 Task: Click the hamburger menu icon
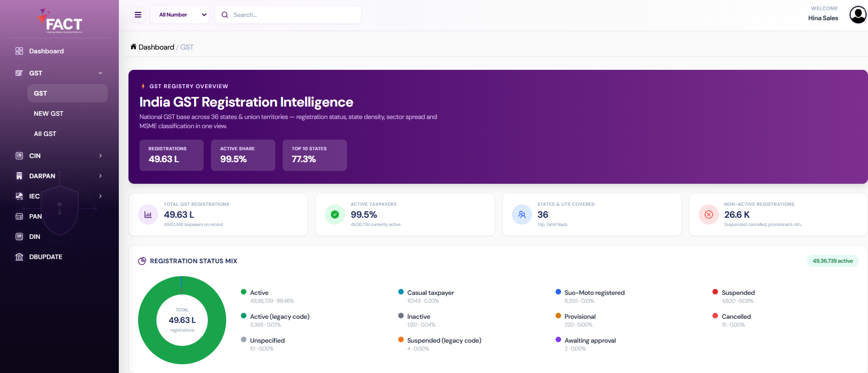coord(138,15)
